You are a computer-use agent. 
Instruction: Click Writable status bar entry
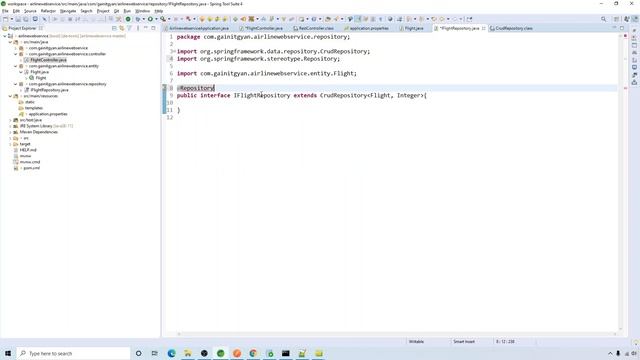click(x=416, y=342)
